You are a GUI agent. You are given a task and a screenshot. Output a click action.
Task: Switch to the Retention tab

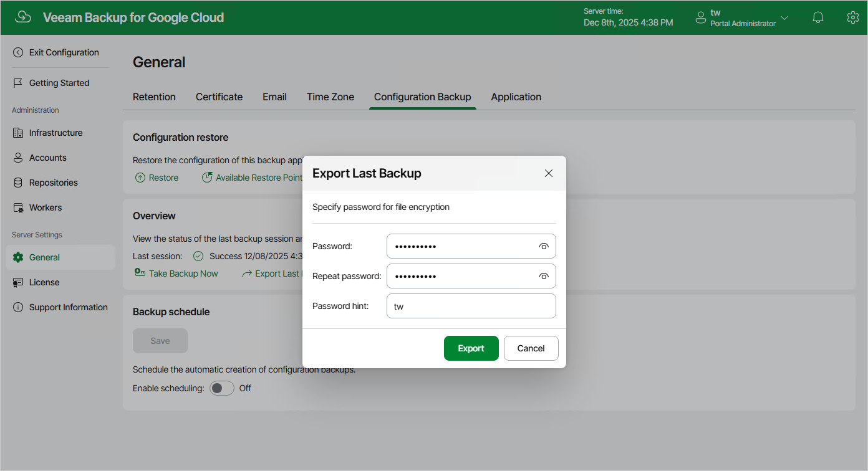154,97
